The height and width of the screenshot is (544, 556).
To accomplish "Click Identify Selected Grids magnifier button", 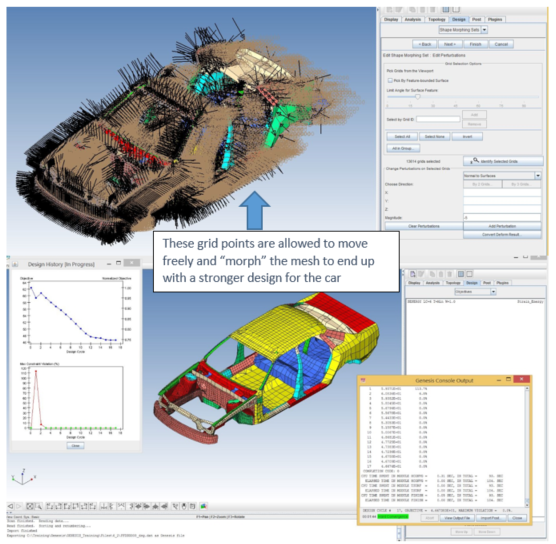I will tap(503, 161).
